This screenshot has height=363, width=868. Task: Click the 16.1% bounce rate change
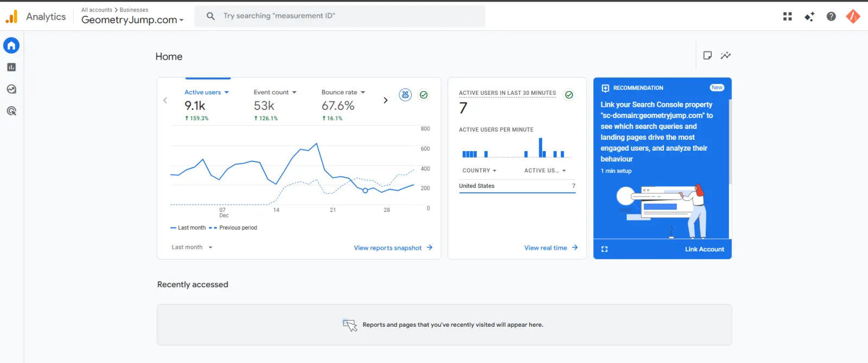[x=332, y=118]
